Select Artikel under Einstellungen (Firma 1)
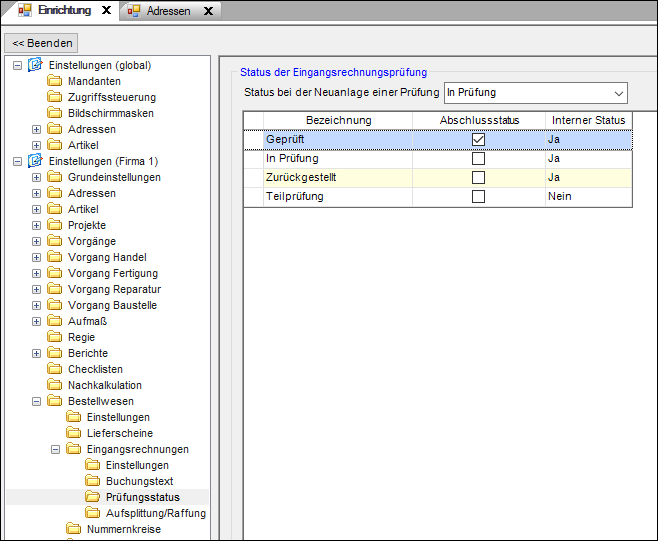 [83, 209]
